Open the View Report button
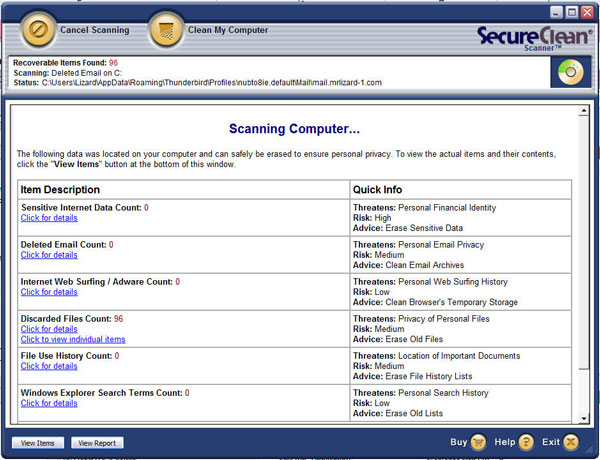 97,443
